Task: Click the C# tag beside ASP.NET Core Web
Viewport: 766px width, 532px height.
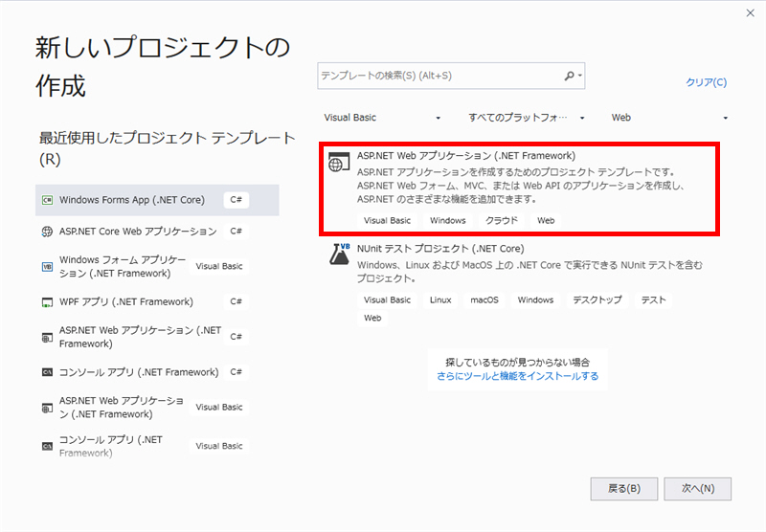Action: [x=237, y=232]
